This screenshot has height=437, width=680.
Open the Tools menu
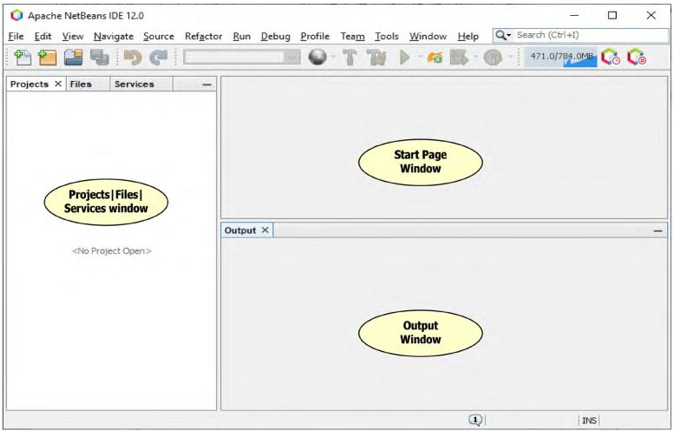387,36
